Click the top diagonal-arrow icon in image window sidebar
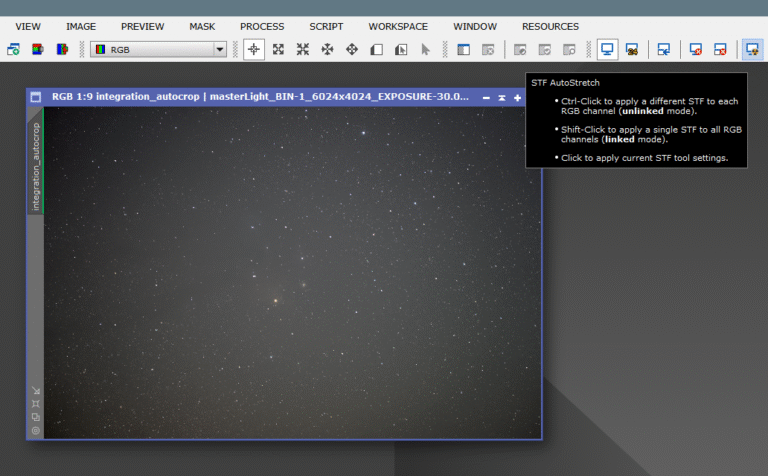This screenshot has height=476, width=768. tap(36, 390)
